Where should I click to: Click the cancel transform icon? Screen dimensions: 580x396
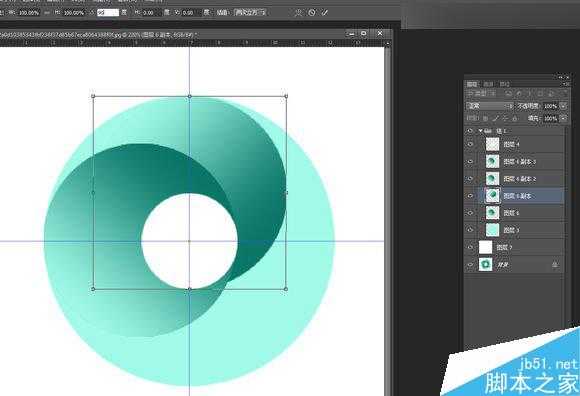coord(312,13)
